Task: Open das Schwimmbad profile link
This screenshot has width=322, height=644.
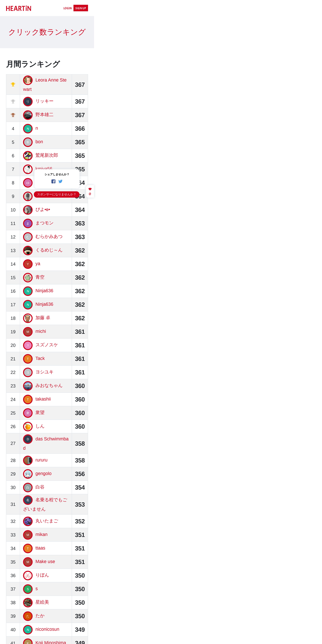Action: click(46, 443)
